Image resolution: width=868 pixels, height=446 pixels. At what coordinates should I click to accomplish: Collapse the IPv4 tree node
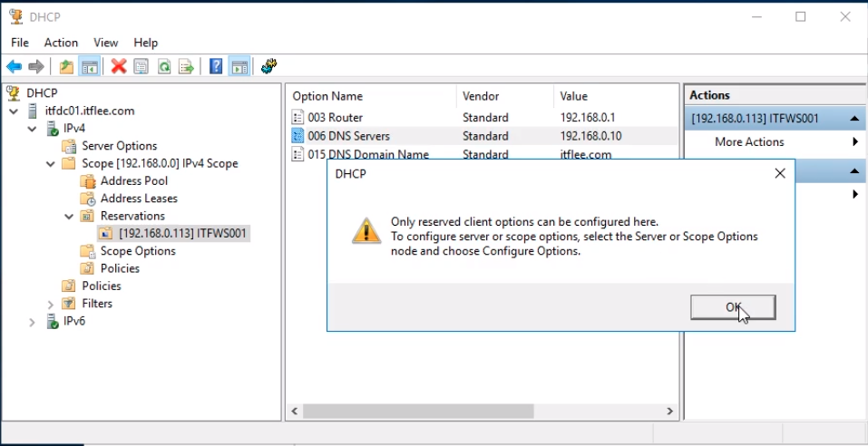(x=32, y=129)
